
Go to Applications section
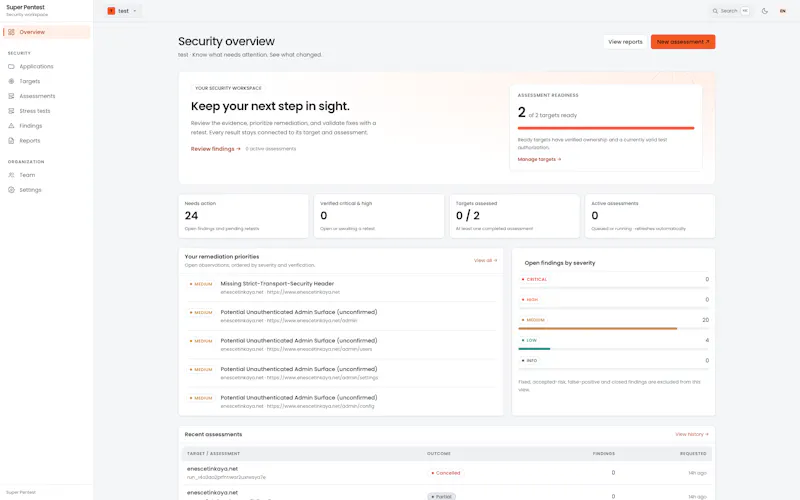pos(46,66)
